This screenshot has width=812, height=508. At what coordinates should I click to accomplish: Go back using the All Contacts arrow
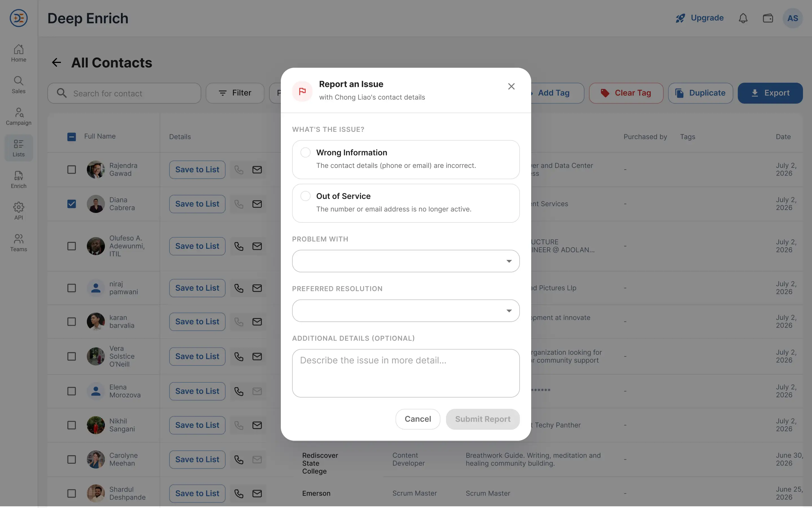point(56,62)
